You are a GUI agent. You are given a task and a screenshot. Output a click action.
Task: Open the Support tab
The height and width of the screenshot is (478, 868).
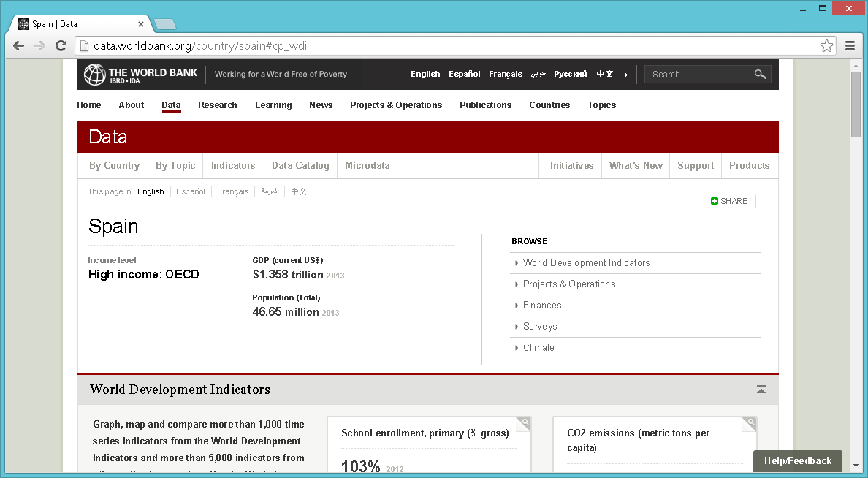tap(696, 166)
